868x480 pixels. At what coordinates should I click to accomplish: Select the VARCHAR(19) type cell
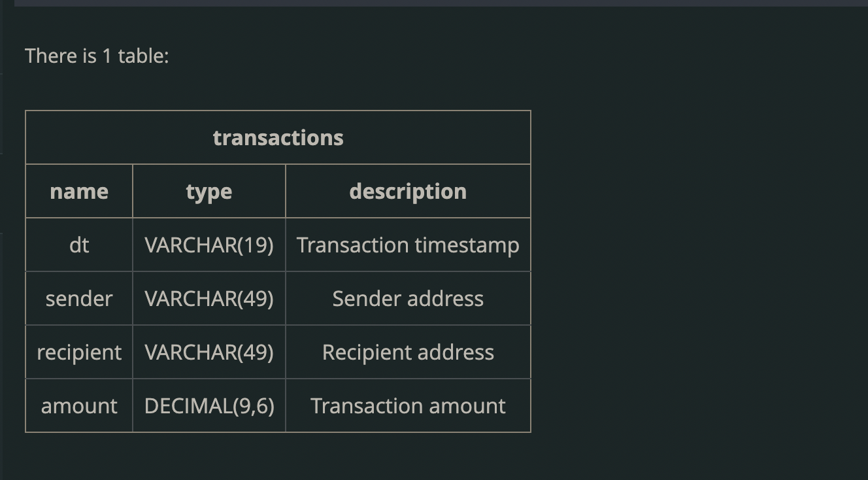(x=209, y=245)
